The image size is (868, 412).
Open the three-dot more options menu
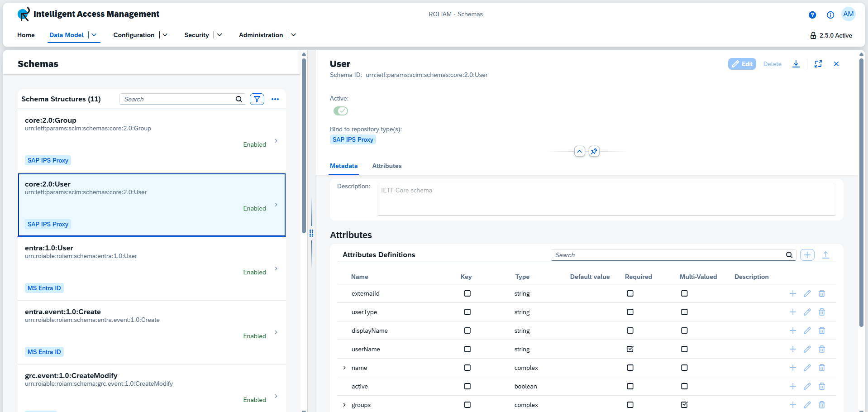pos(275,99)
